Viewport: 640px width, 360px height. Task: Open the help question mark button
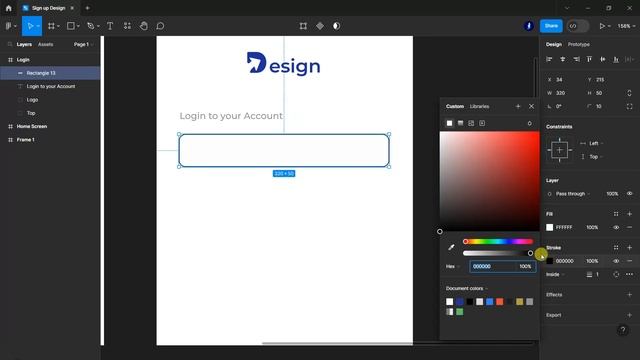(622, 330)
